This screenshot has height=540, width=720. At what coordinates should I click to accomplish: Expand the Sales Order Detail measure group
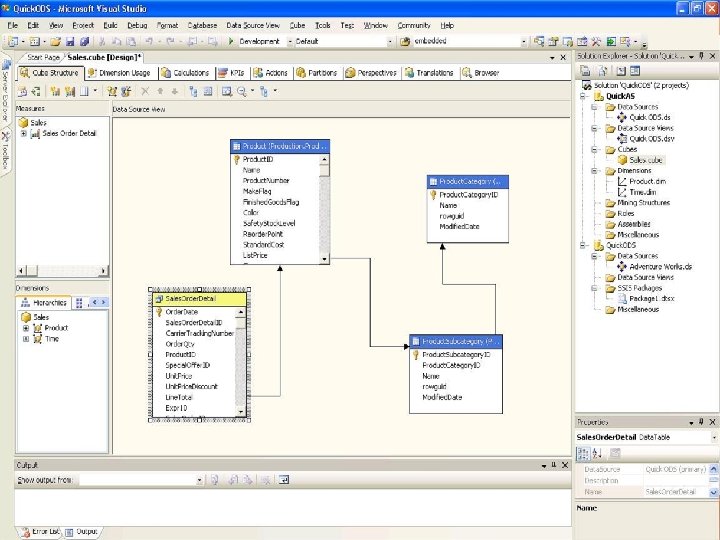point(24,133)
